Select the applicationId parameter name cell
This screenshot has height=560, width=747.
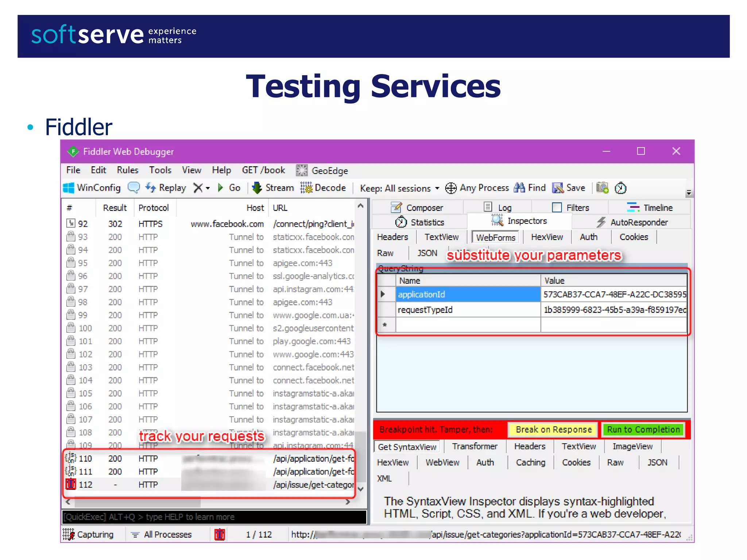[468, 294]
